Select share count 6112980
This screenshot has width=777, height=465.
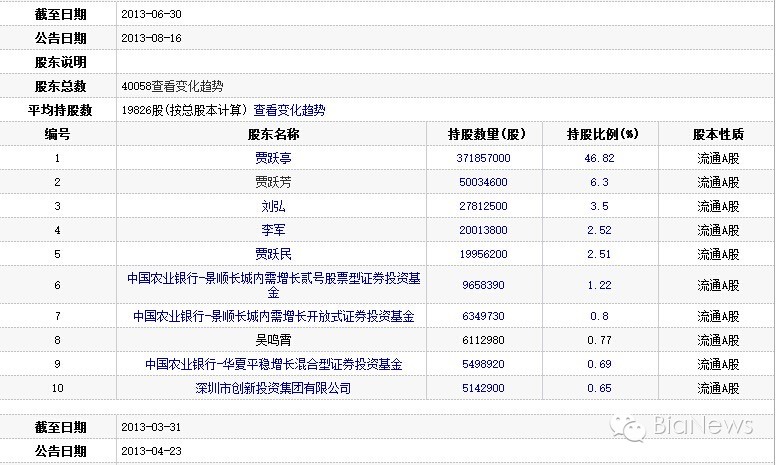tap(483, 340)
